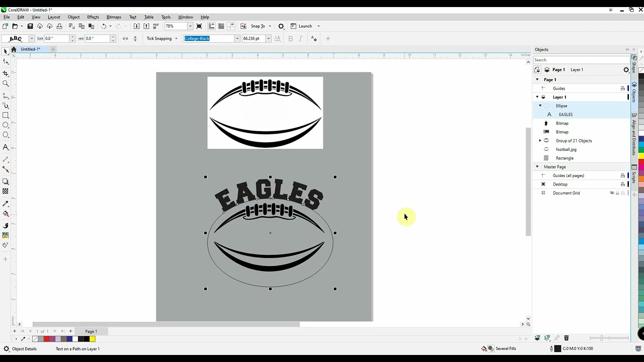
Task: Click the Undo arrow icon
Action: click(104, 26)
